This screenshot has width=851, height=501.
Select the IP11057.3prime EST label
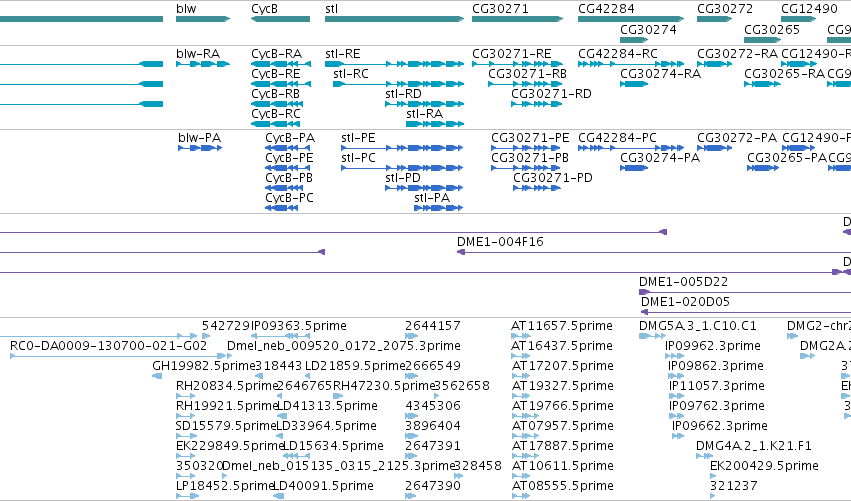[x=716, y=386]
